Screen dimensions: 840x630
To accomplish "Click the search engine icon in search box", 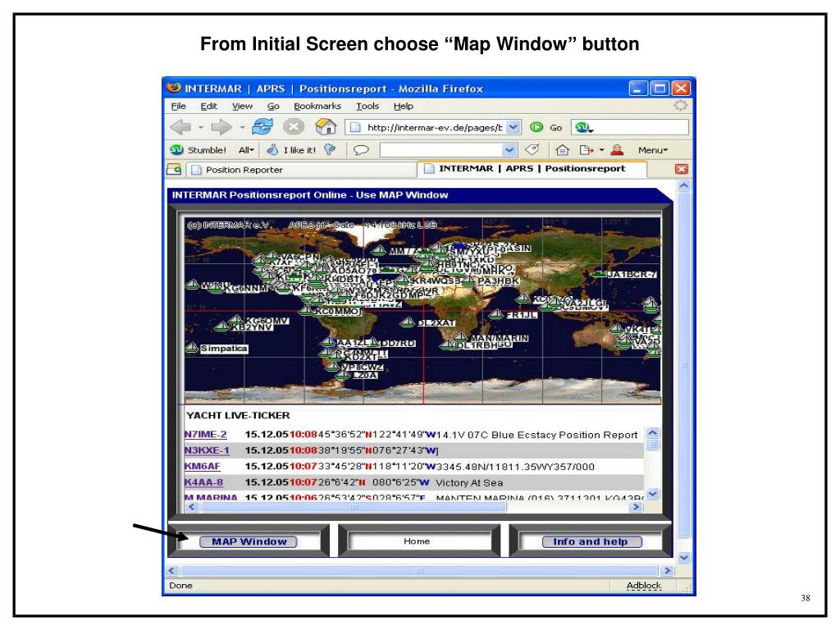I will pos(582,127).
